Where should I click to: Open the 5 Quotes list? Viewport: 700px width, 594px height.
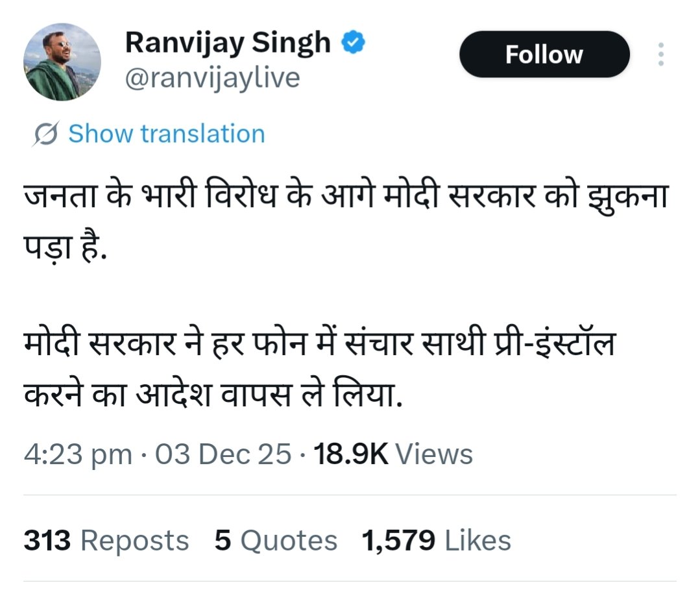point(276,541)
